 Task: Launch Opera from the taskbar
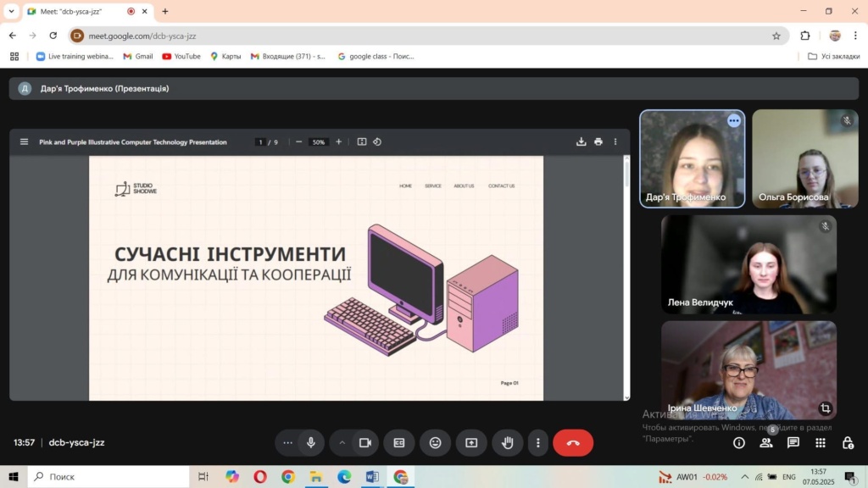(259, 476)
